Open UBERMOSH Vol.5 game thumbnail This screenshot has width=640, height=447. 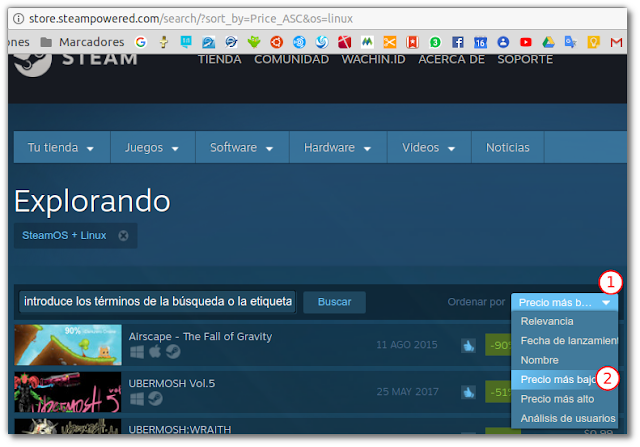pos(68,392)
